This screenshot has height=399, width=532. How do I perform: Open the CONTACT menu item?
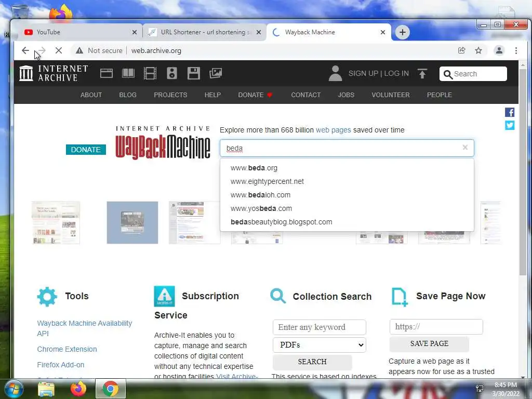click(x=305, y=95)
